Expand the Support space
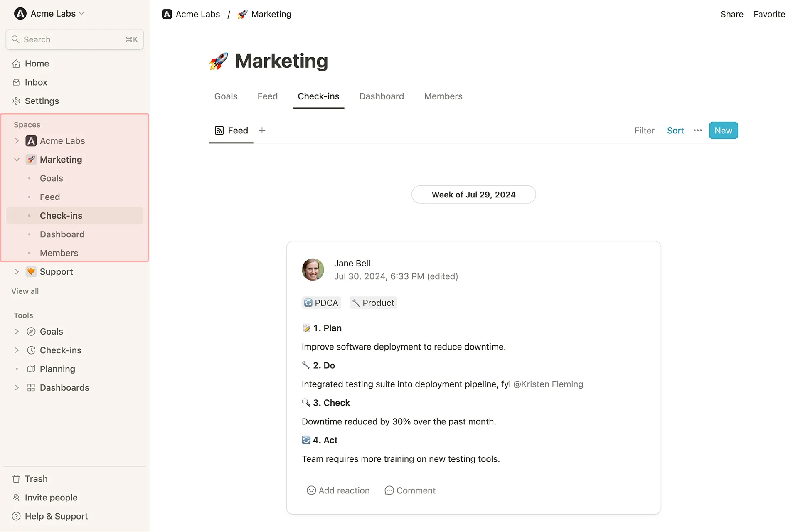The image size is (798, 532). pyautogui.click(x=17, y=272)
